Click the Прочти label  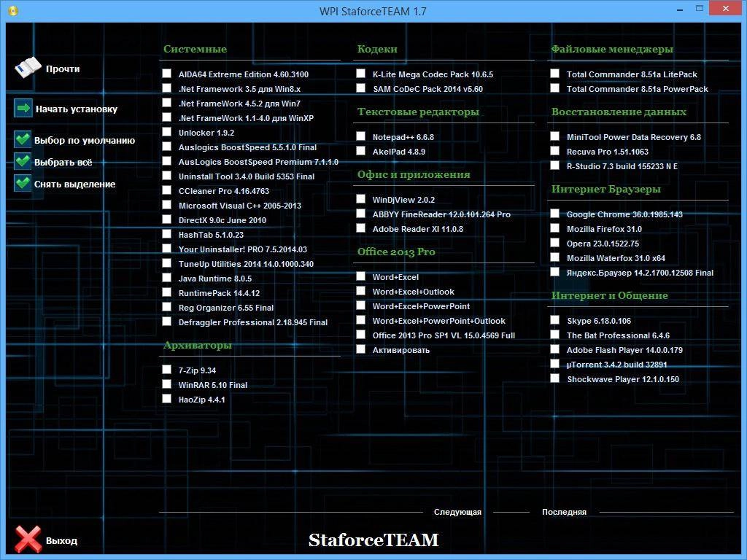(63, 69)
